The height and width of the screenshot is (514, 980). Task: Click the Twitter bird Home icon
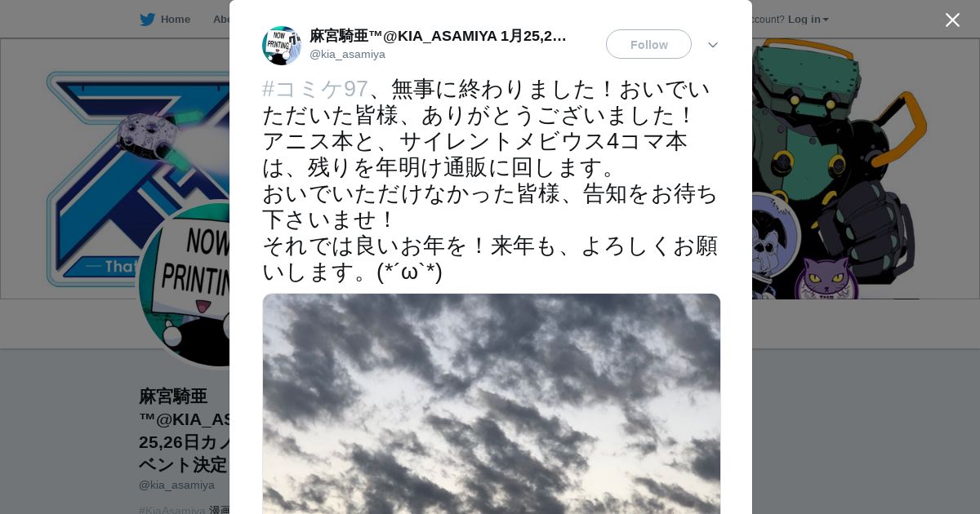[x=147, y=20]
